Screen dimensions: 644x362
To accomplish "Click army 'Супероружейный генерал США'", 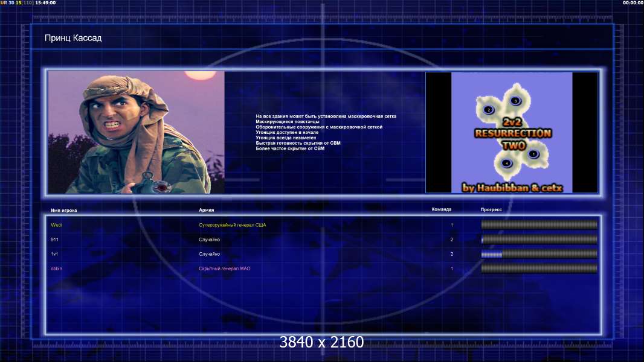I will [233, 225].
